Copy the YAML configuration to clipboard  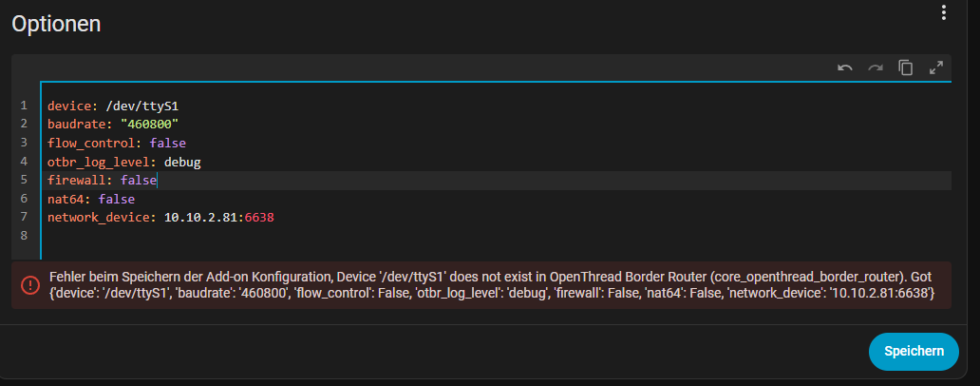pos(906,68)
